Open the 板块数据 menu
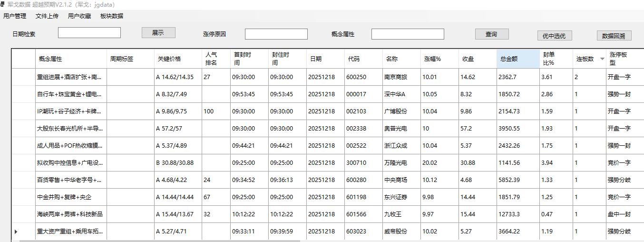644x242 pixels. (112, 16)
